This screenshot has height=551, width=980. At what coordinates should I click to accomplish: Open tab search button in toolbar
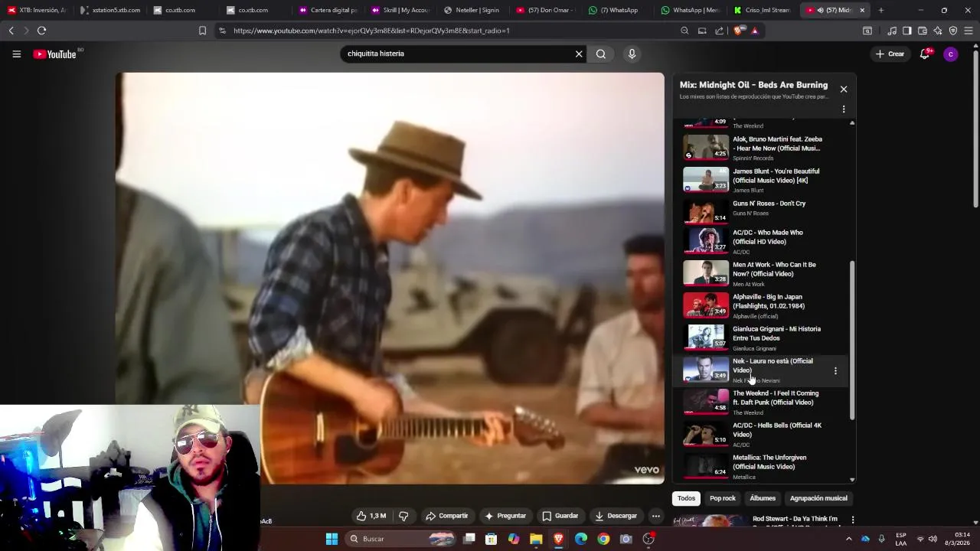[x=867, y=31]
